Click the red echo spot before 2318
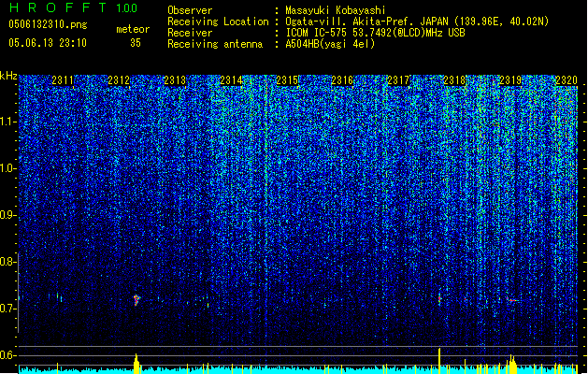 pyautogui.click(x=439, y=299)
